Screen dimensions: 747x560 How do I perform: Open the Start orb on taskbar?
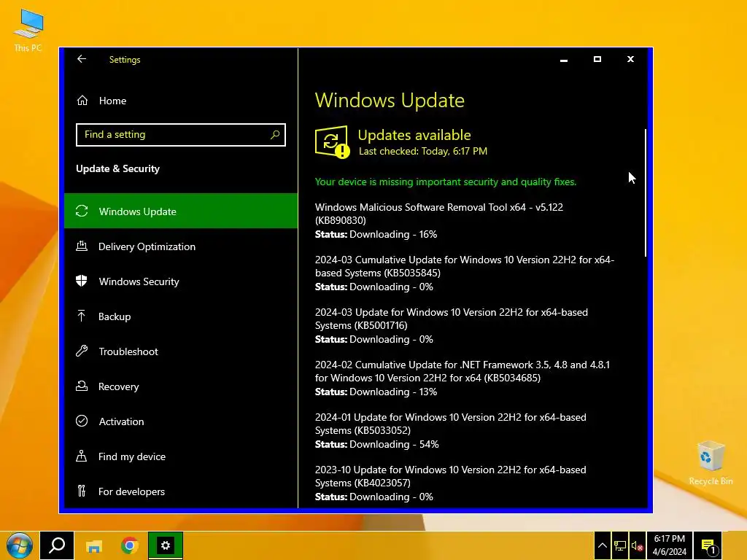coord(20,545)
